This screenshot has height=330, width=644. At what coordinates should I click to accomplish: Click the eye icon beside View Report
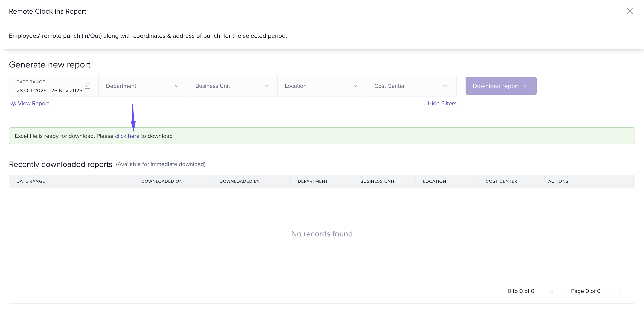[13, 103]
